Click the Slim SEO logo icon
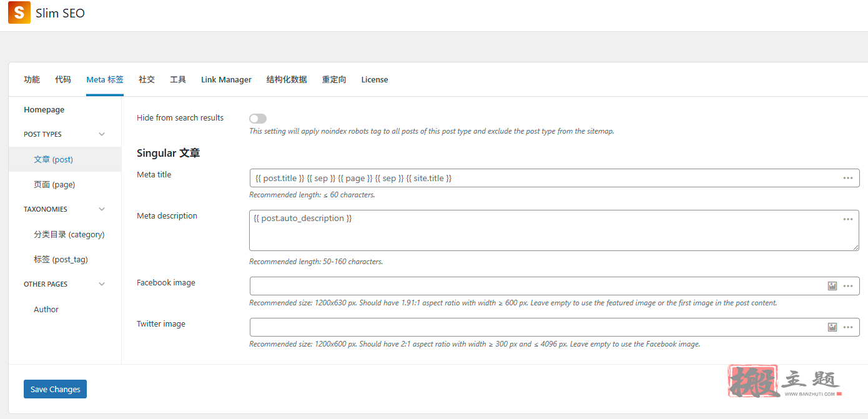The width and height of the screenshot is (868, 419). (x=19, y=13)
